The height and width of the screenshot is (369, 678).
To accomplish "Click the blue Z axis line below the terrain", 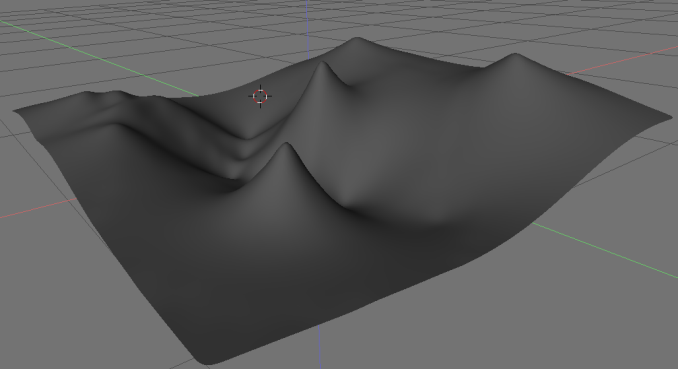I will pyautogui.click(x=320, y=347).
